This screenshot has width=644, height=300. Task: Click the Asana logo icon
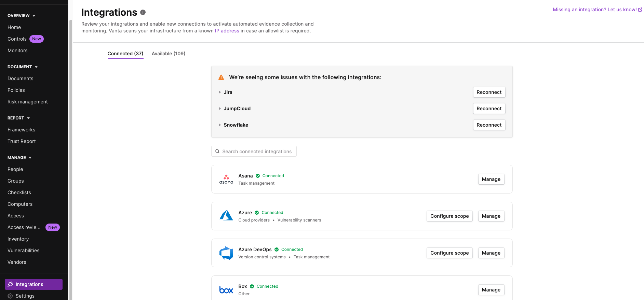(226, 179)
